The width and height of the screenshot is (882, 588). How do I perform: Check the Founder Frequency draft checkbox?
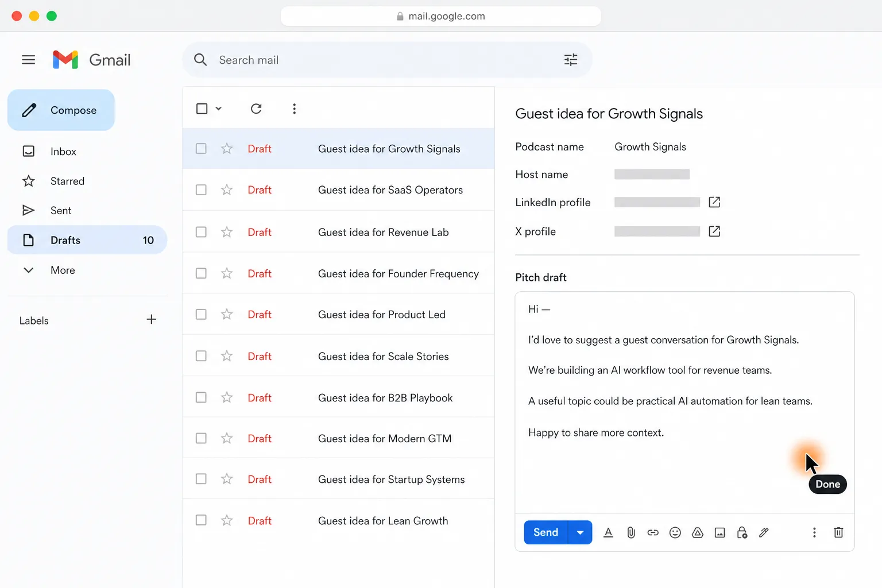pos(201,273)
